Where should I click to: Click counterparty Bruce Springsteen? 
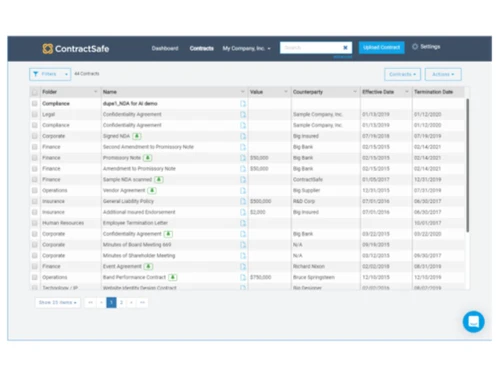314,277
